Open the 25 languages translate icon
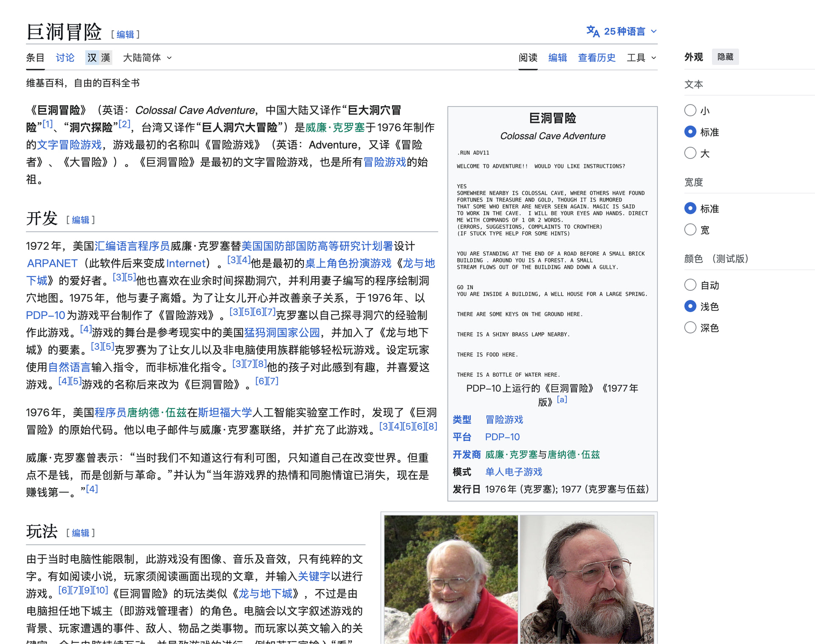 click(593, 31)
